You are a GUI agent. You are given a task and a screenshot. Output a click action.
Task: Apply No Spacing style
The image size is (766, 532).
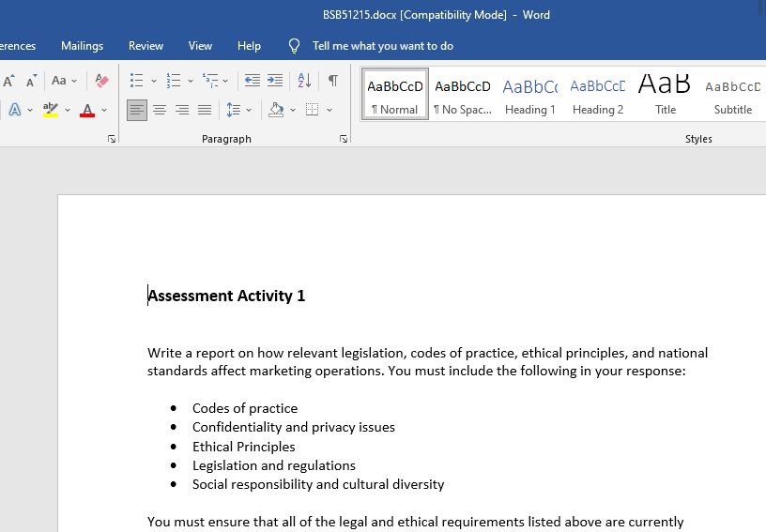[x=463, y=94]
